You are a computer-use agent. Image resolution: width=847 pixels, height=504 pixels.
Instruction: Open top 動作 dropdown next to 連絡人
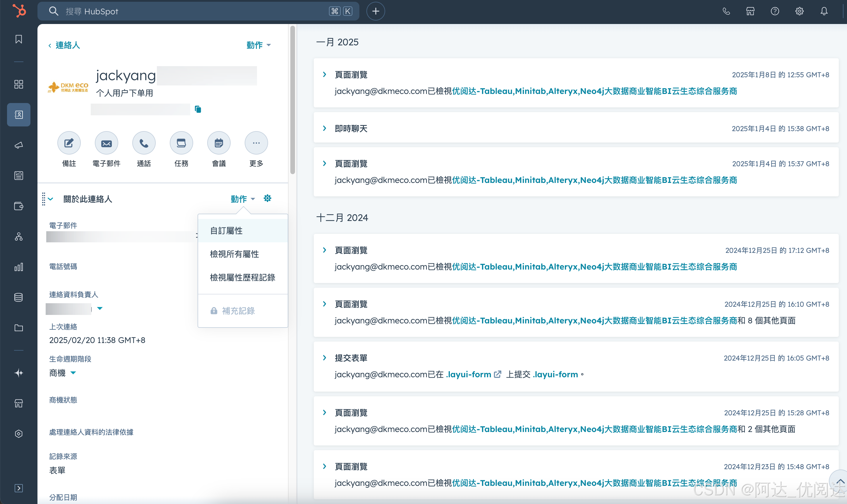(x=258, y=45)
